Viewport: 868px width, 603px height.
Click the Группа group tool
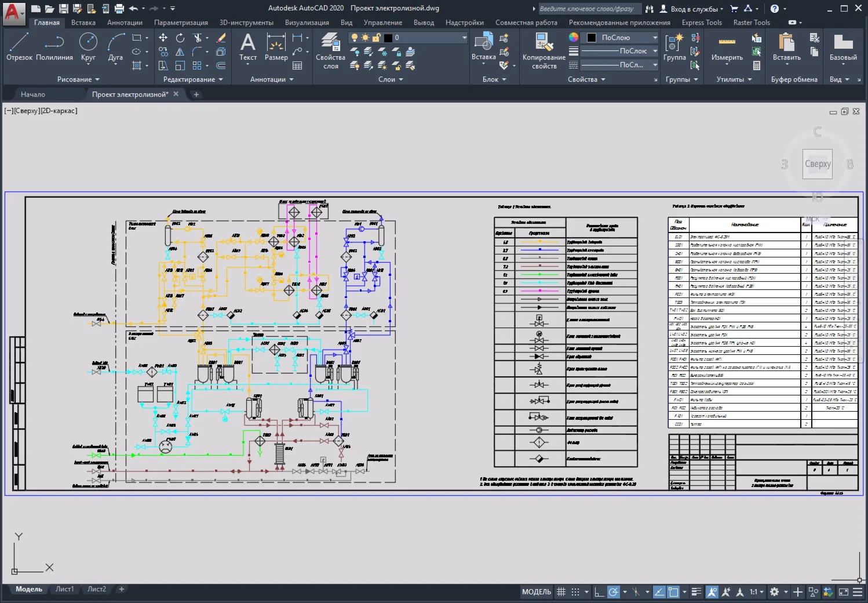pyautogui.click(x=674, y=46)
